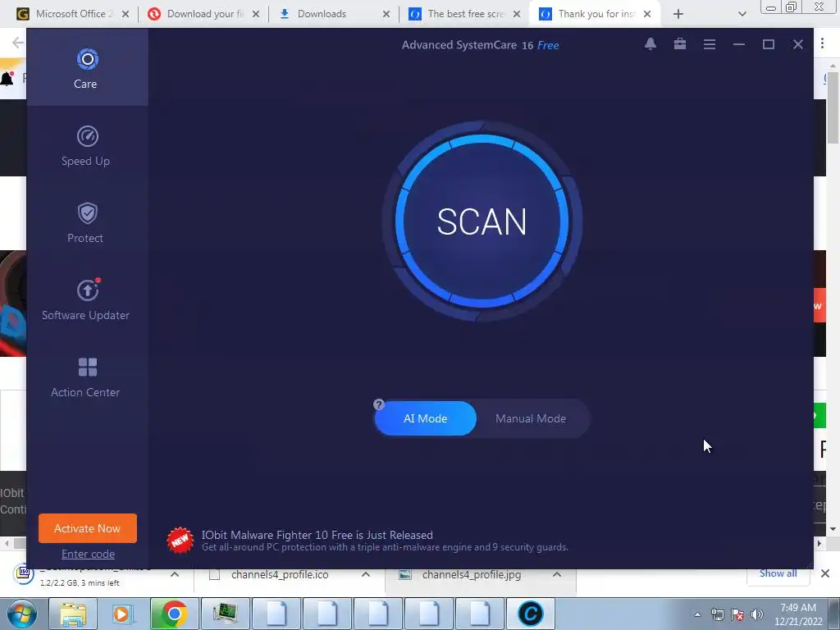The image size is (840, 630).
Task: Open Chrome from taskbar
Action: pyautogui.click(x=174, y=614)
